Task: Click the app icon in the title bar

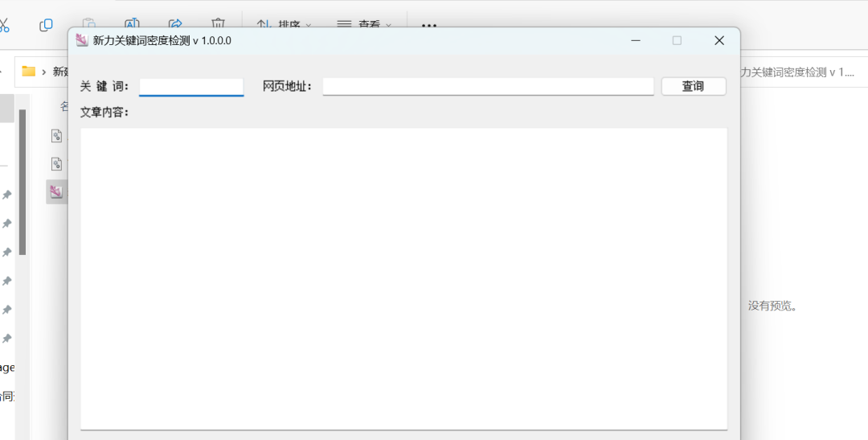Action: tap(82, 40)
